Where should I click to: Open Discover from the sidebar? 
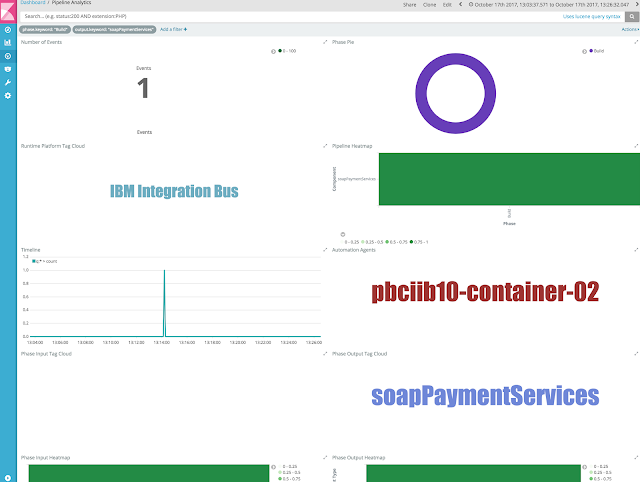(x=8, y=30)
